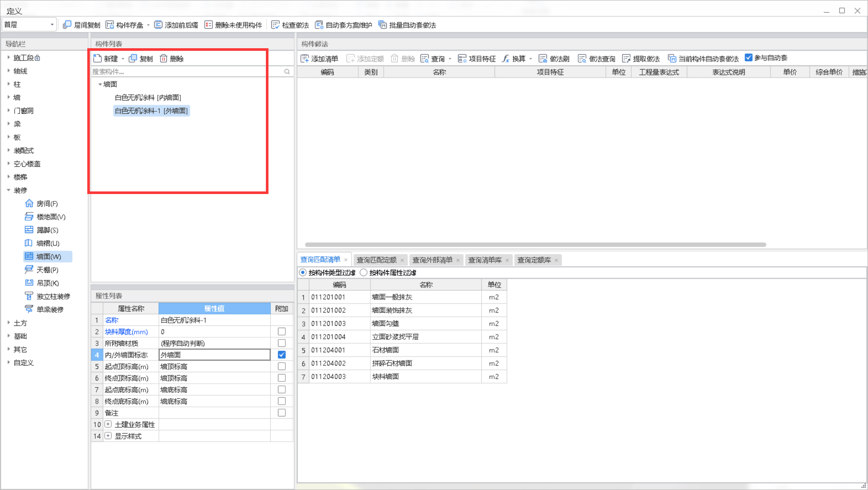Open 做法查询

click(x=597, y=59)
